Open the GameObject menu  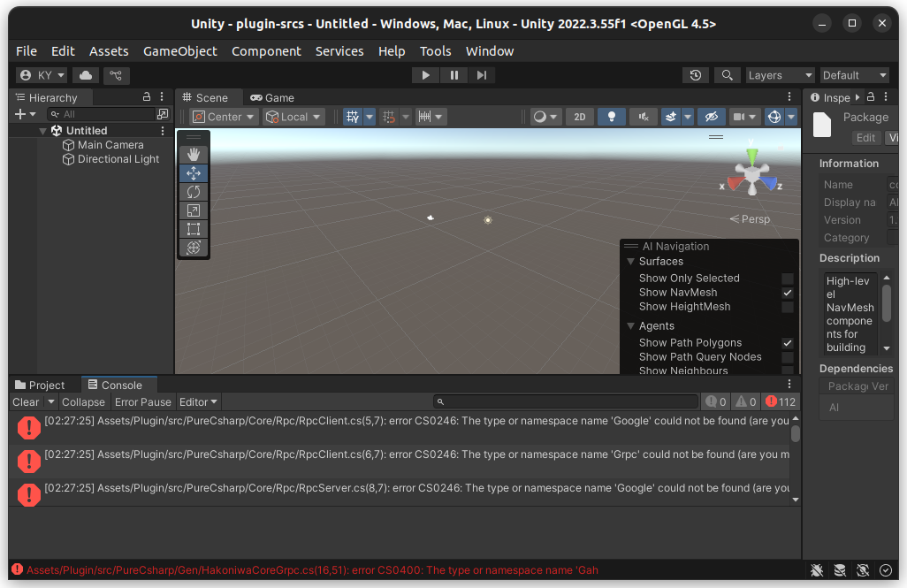coord(179,51)
